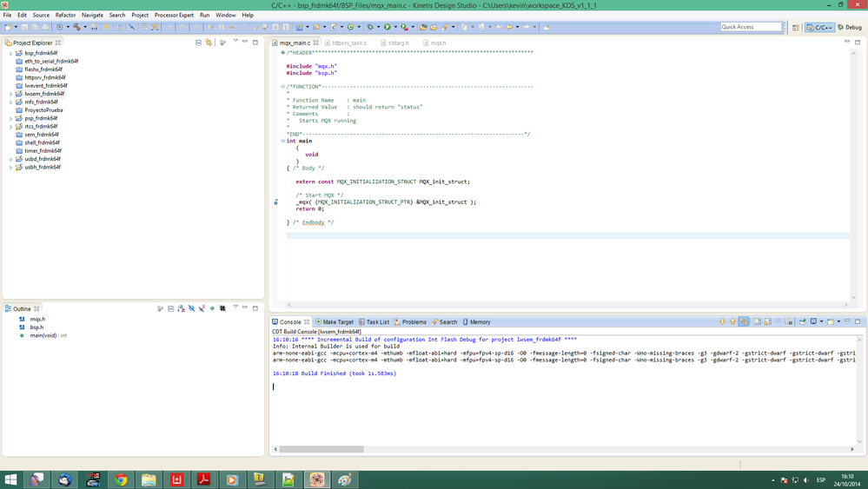Click the Open Perspective icon

point(796,27)
